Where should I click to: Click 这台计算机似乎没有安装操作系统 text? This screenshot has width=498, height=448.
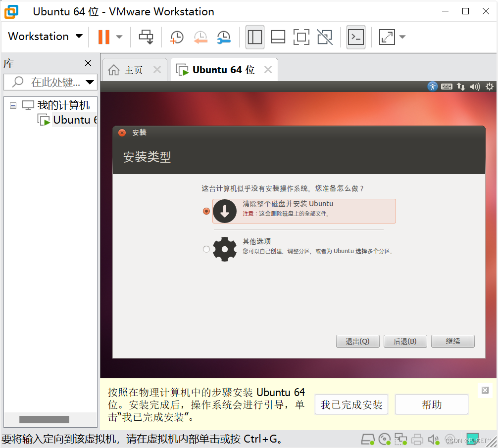click(x=255, y=188)
